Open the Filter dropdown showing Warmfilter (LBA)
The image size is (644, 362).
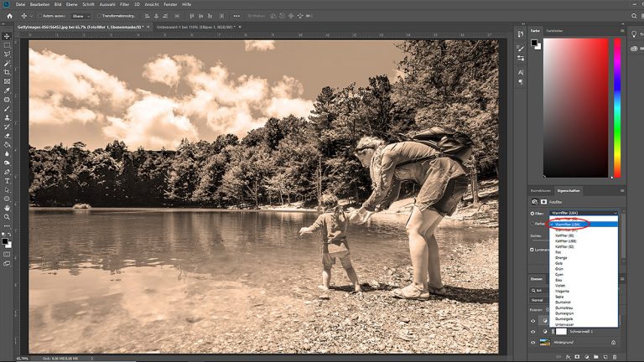586,214
